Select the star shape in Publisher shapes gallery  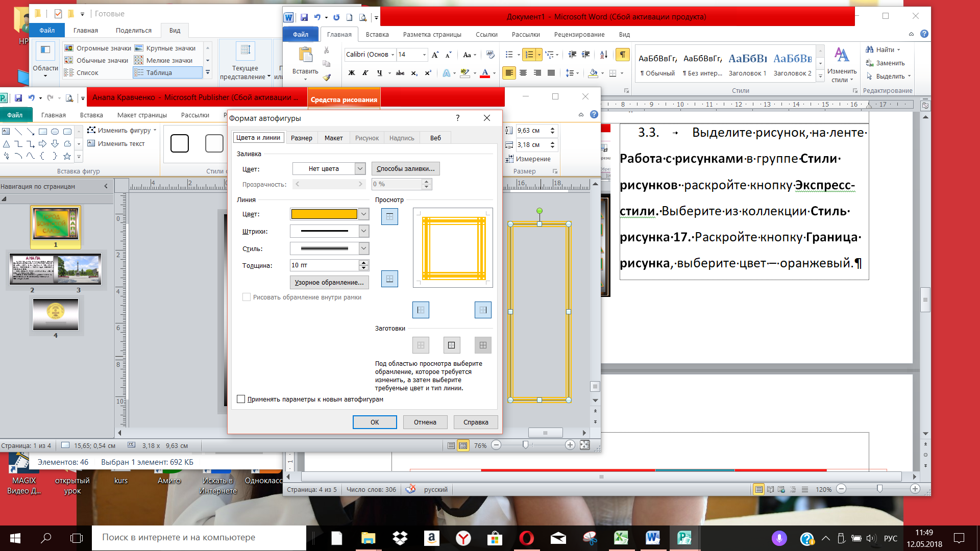tap(67, 156)
